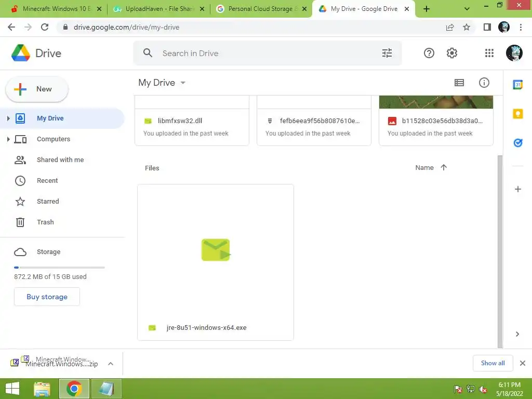Open Google Tasks side panel

(x=517, y=143)
